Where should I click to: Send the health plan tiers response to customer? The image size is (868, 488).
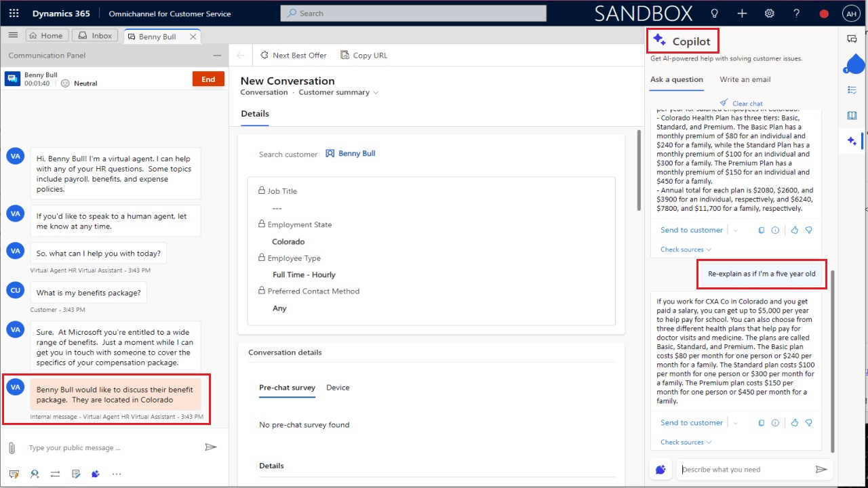(691, 230)
